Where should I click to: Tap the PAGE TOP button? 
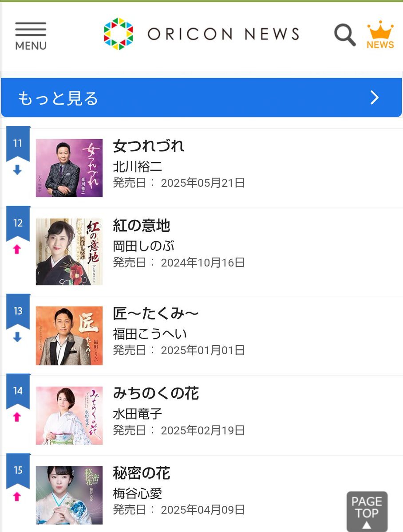pyautogui.click(x=367, y=512)
